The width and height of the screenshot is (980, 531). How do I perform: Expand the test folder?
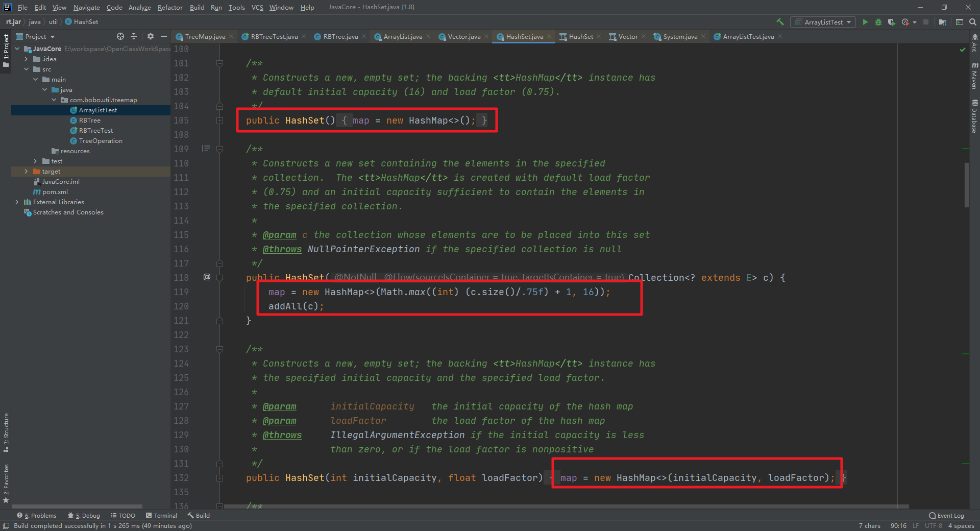pos(36,161)
